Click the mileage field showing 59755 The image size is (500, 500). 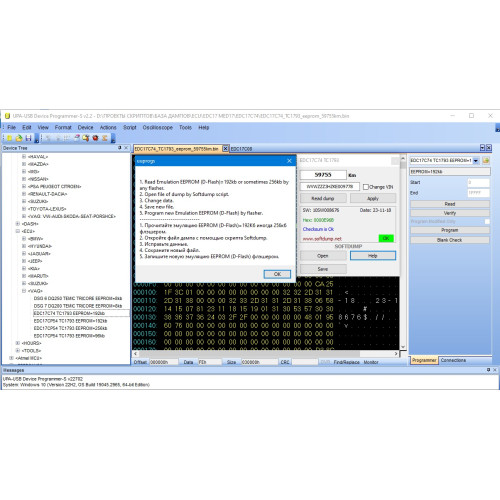323,175
